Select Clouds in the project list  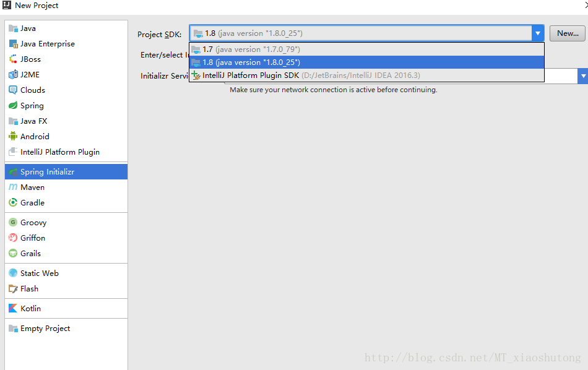(33, 90)
